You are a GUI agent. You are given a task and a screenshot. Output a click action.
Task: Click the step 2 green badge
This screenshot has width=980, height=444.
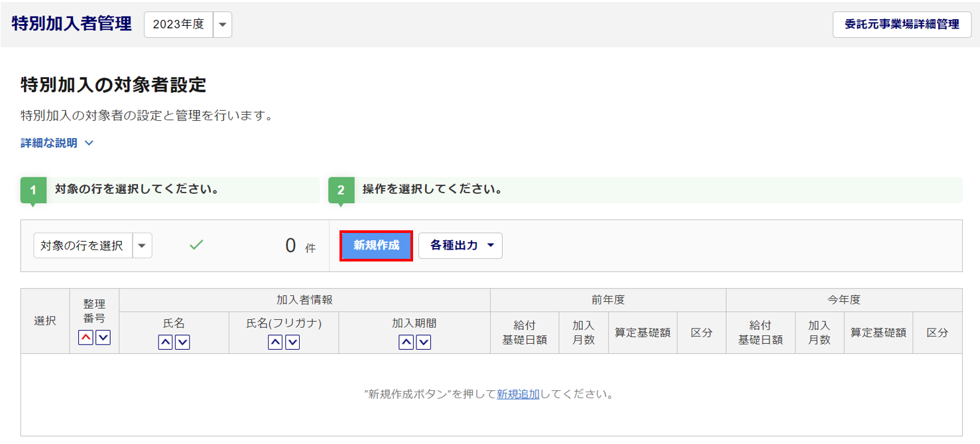(341, 190)
